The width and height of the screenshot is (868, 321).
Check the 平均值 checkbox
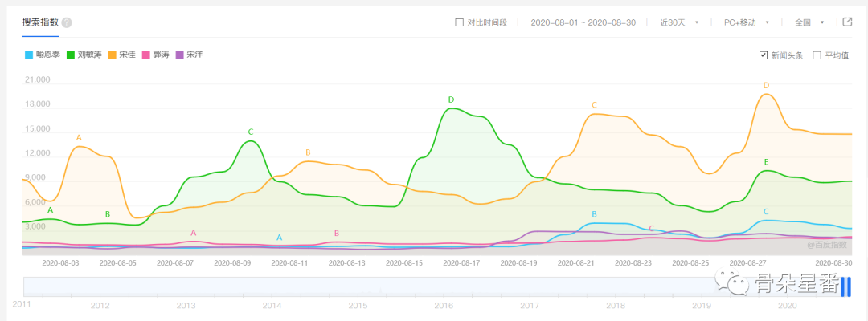817,55
